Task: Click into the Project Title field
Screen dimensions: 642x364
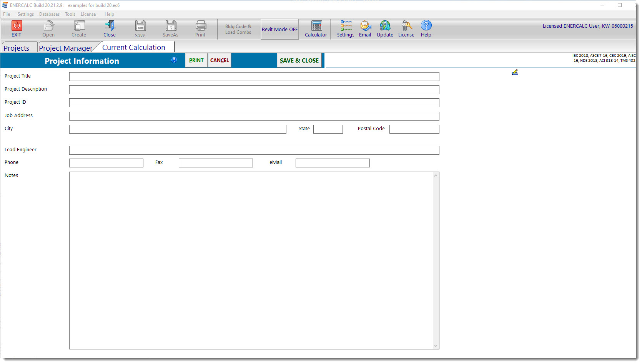Action: point(254,77)
